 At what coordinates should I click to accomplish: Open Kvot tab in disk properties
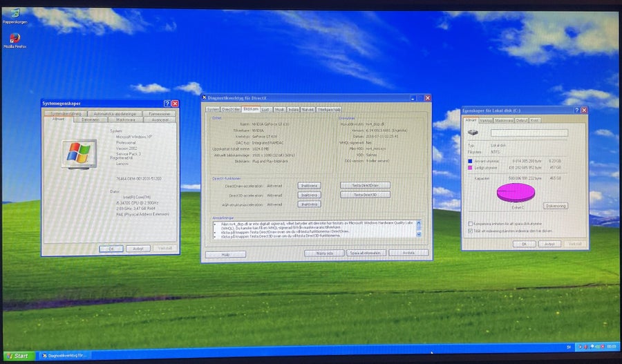pyautogui.click(x=534, y=121)
